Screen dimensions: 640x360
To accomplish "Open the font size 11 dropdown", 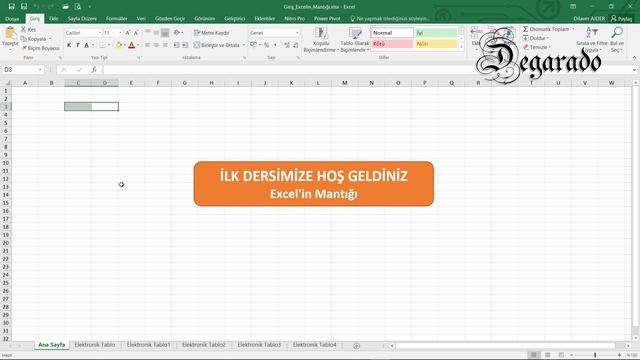I will point(120,33).
